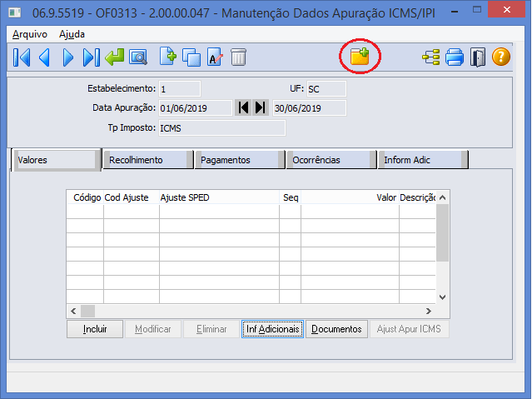Jump to the last Data Apuração period

(x=261, y=107)
